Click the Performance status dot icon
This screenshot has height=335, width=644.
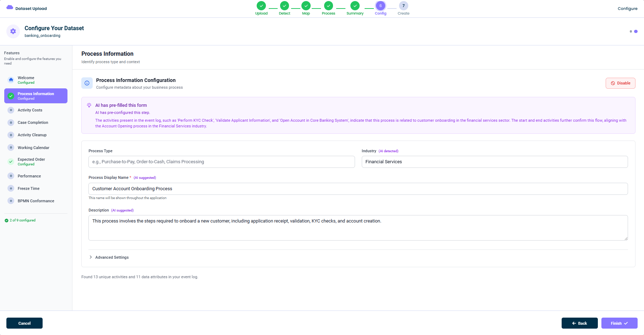click(x=11, y=176)
